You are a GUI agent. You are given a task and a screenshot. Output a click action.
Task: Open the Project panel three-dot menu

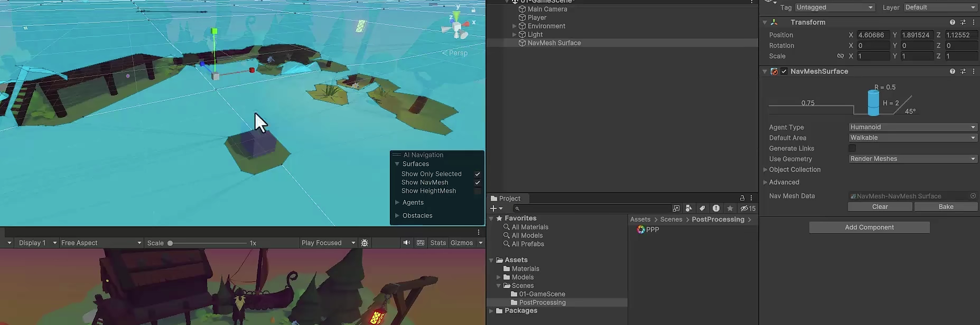pyautogui.click(x=751, y=198)
